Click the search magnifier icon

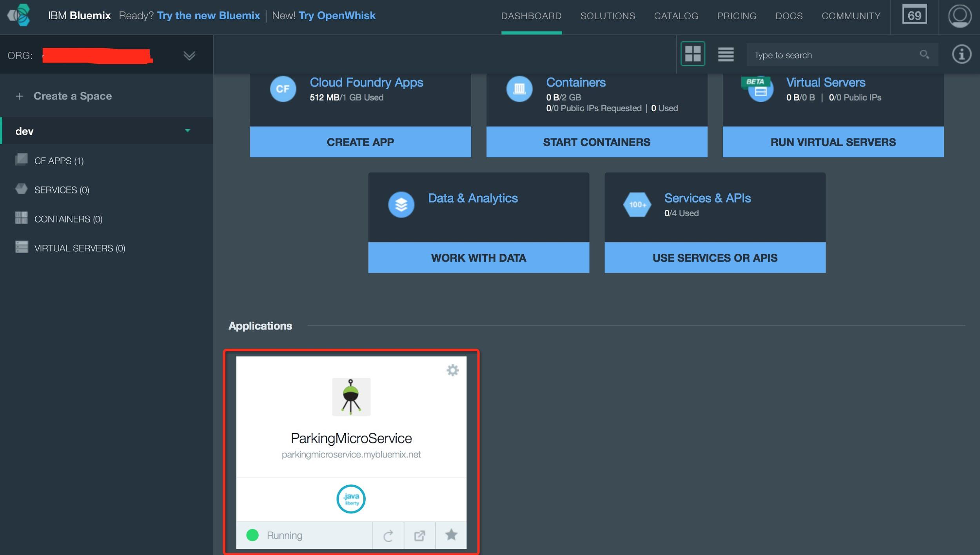(x=924, y=54)
